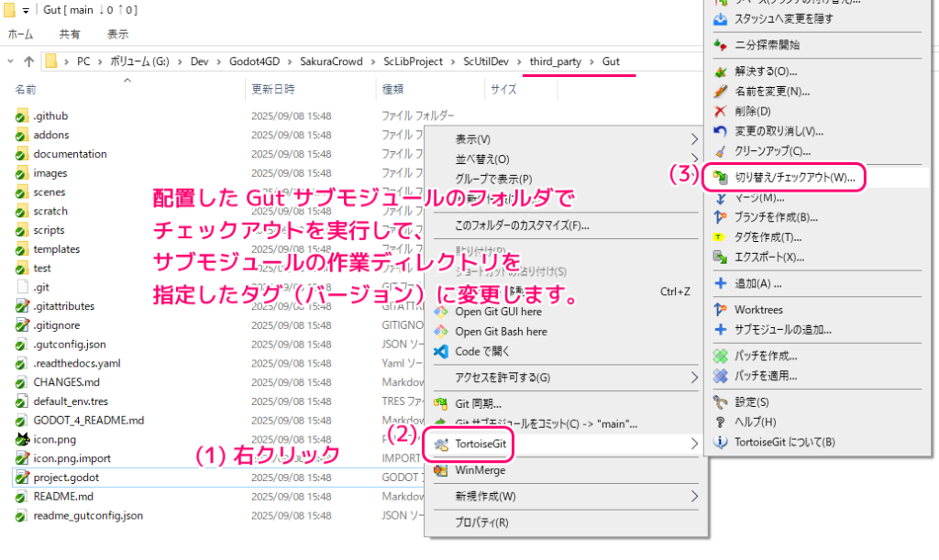Open the recent locations dropdown arrow

(10, 61)
